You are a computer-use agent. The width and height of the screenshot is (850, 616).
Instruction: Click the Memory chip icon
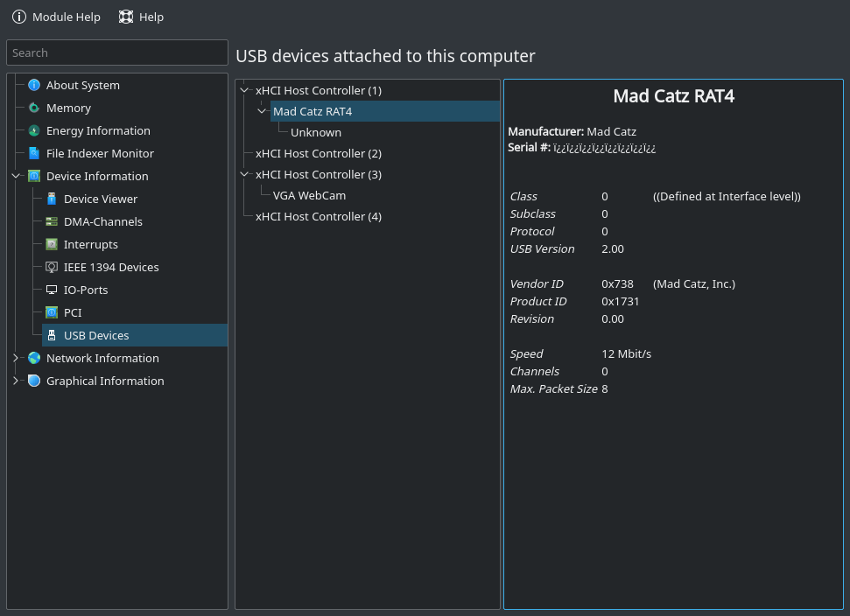34,108
